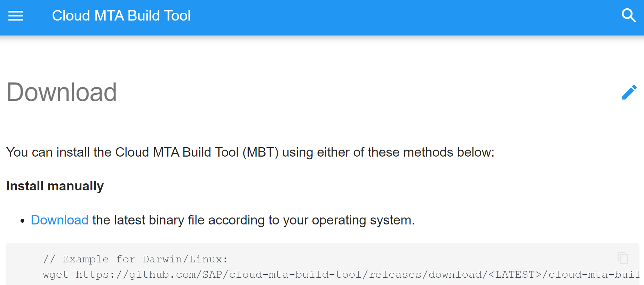
Task: Click the <LATEST> placeholder in code
Action: 515,275
